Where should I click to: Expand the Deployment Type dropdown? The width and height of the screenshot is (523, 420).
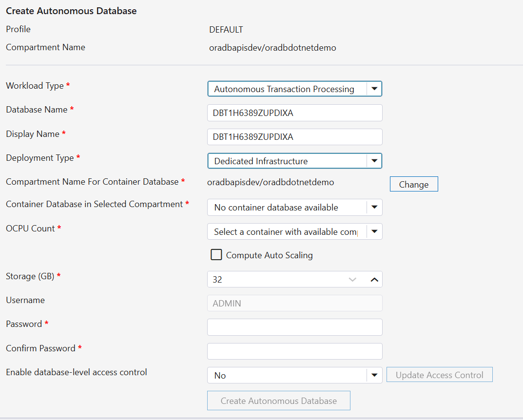pos(294,161)
